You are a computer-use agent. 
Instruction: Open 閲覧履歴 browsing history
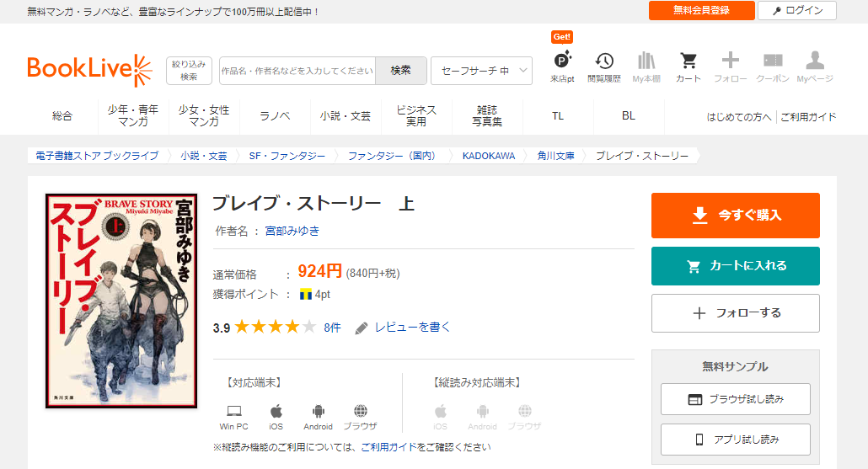tap(604, 67)
